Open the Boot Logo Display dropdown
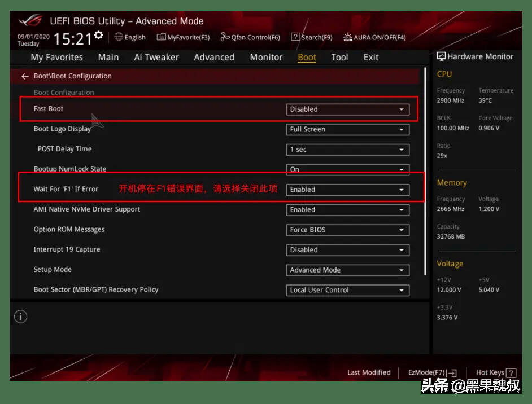The width and height of the screenshot is (532, 404). click(x=348, y=129)
